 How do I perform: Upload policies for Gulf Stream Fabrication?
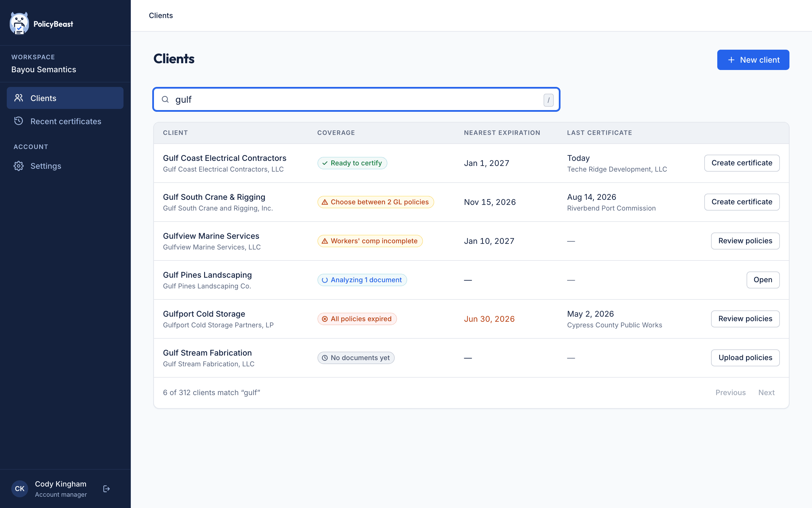pyautogui.click(x=745, y=358)
